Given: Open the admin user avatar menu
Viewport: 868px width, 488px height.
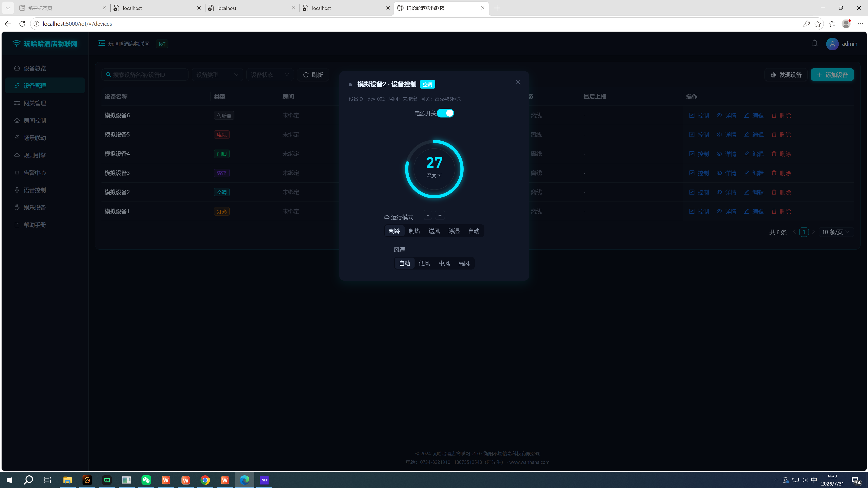Looking at the screenshot, I should click(832, 44).
